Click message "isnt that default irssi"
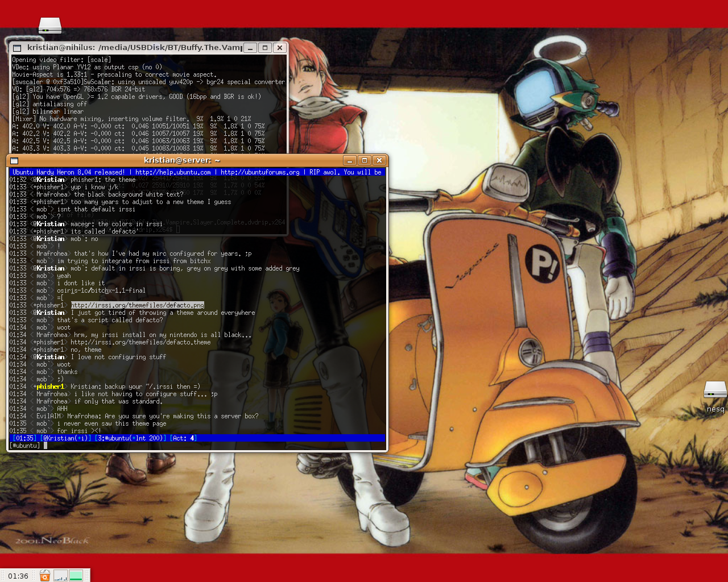728x582 pixels. pos(96,209)
